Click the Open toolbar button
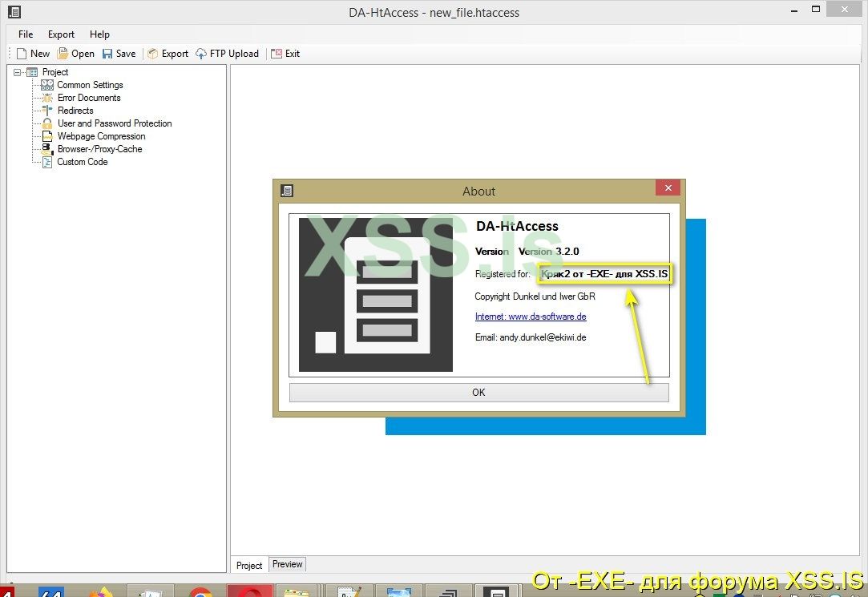868x597 pixels. (76, 54)
